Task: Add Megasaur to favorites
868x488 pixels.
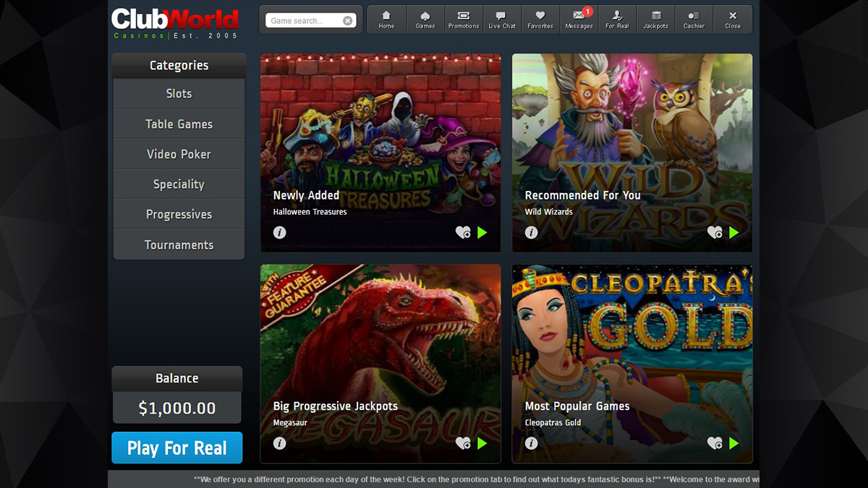Action: pos(463,444)
